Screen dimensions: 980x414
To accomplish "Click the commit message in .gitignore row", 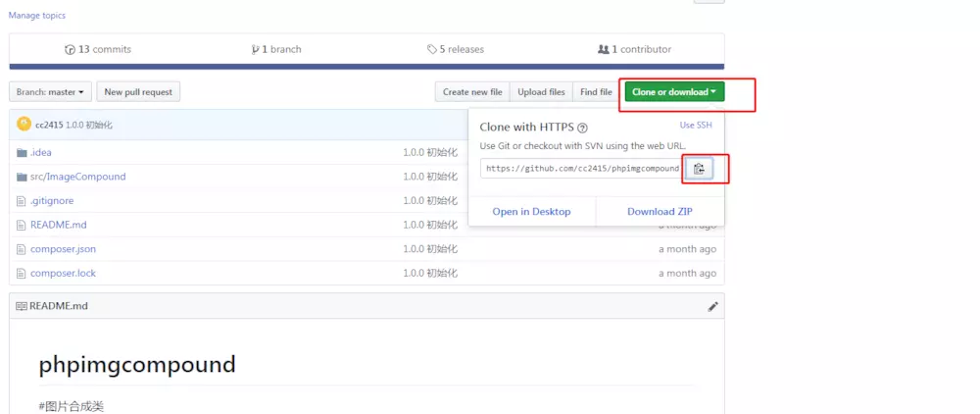I will click(x=430, y=201).
